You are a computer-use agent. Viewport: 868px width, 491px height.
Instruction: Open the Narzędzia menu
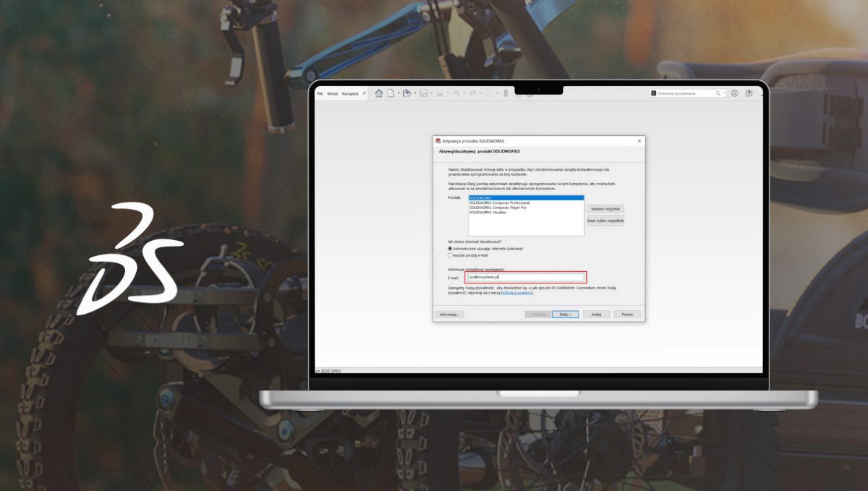350,93
